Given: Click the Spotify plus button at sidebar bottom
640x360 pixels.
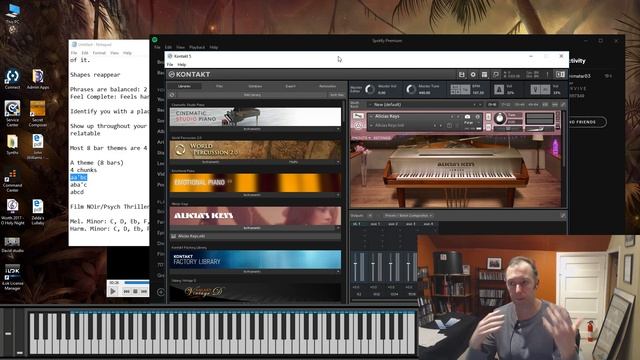Looking at the screenshot, I should 161,292.
